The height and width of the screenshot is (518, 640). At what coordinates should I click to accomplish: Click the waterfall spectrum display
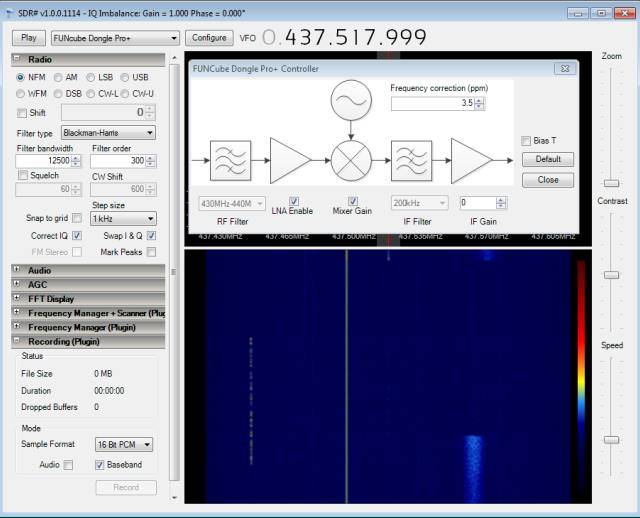tap(388, 376)
